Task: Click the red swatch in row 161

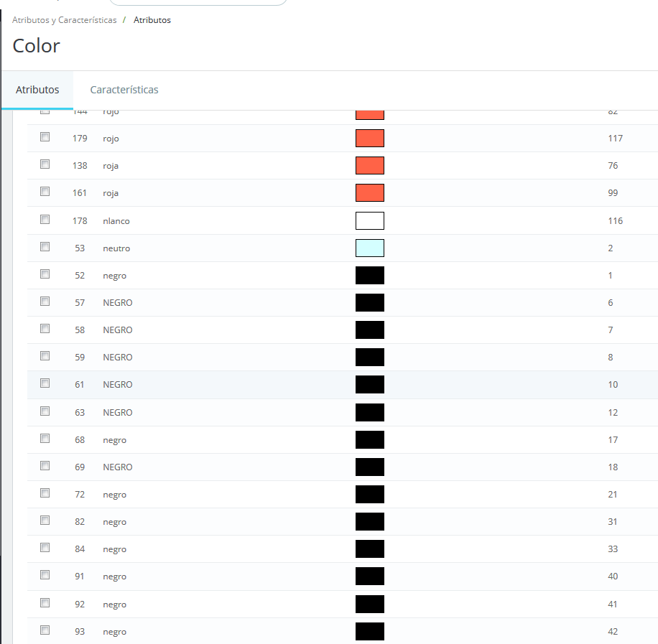Action: tap(370, 193)
